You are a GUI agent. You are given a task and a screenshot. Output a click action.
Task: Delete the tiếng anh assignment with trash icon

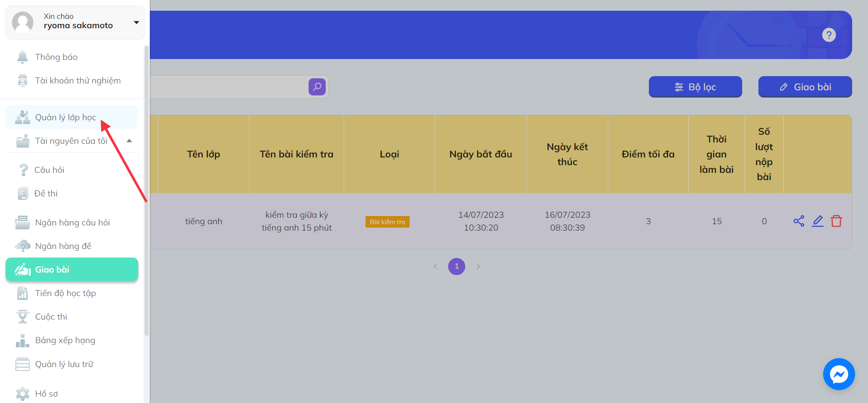click(x=836, y=221)
